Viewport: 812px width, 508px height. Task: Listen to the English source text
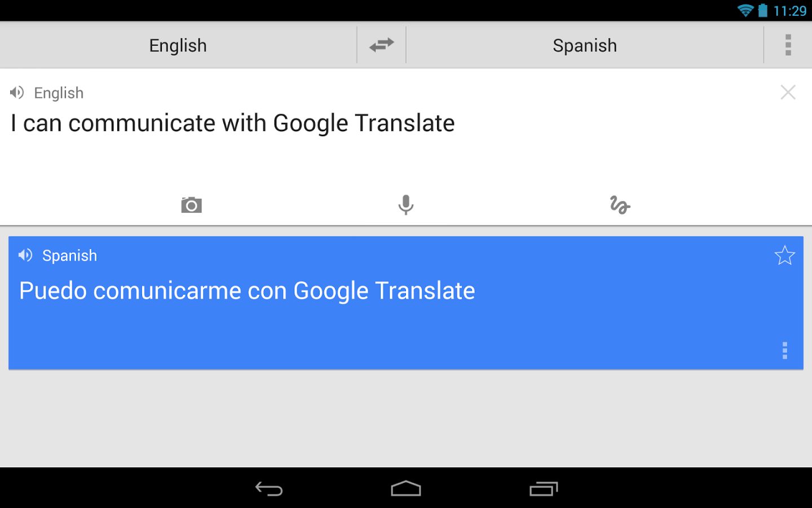tap(17, 93)
